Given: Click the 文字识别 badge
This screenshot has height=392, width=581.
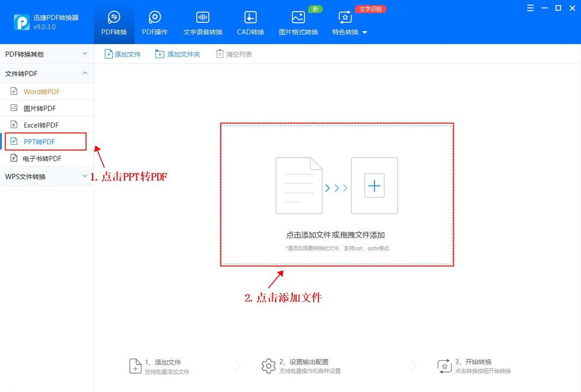Looking at the screenshot, I should (370, 9).
